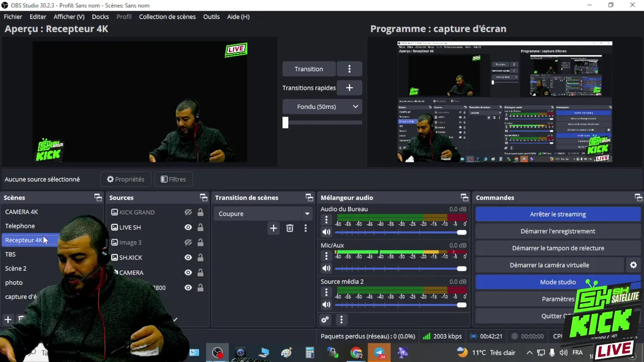
Task: Open system volume icon in tray
Action: pos(563,353)
